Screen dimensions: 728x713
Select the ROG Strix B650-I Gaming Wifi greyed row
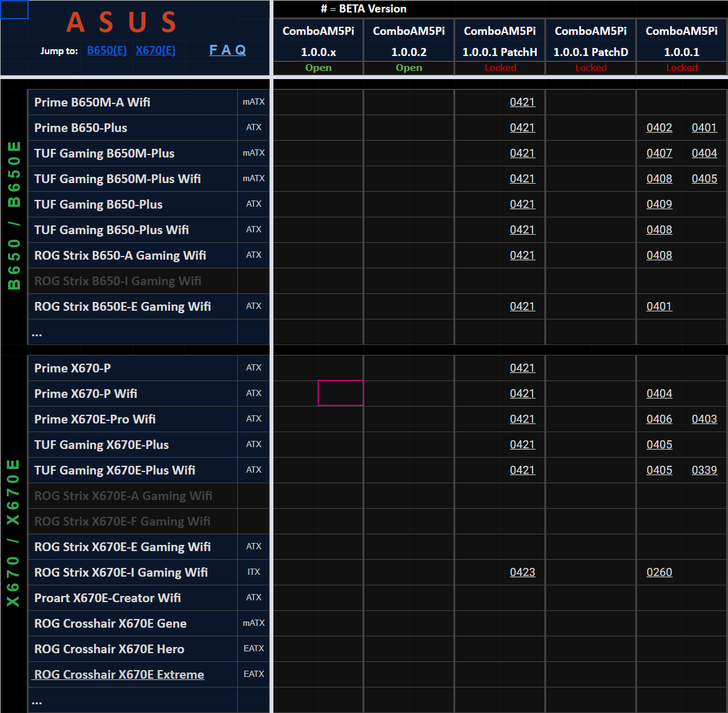click(x=133, y=281)
